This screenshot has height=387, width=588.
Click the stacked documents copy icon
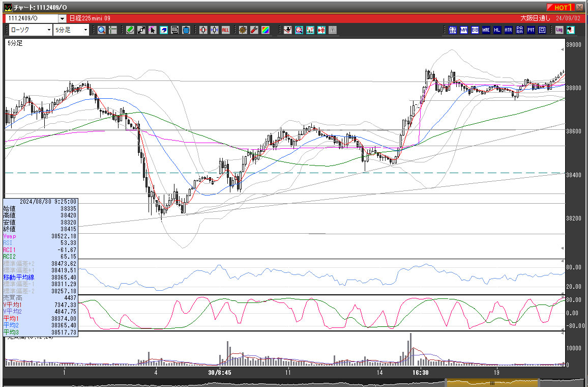pyautogui.click(x=175, y=30)
